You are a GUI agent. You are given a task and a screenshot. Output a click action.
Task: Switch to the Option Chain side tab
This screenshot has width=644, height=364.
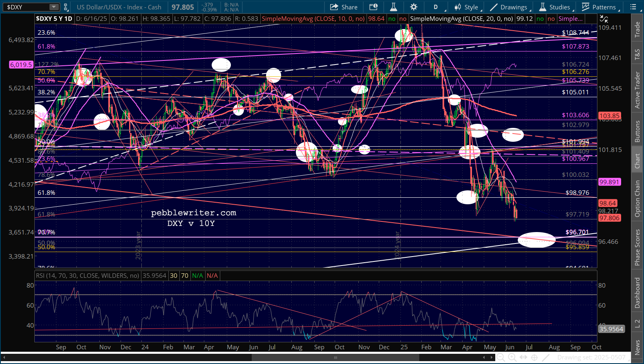(637, 199)
